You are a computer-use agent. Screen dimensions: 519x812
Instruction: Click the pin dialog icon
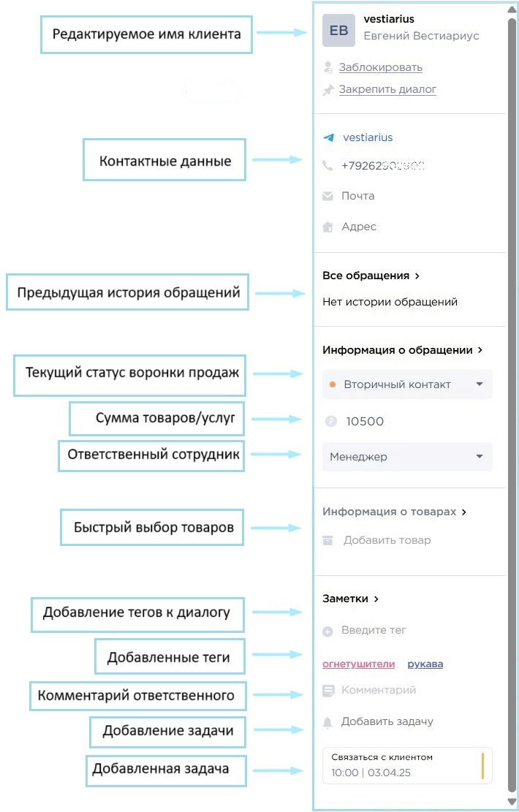point(328,90)
